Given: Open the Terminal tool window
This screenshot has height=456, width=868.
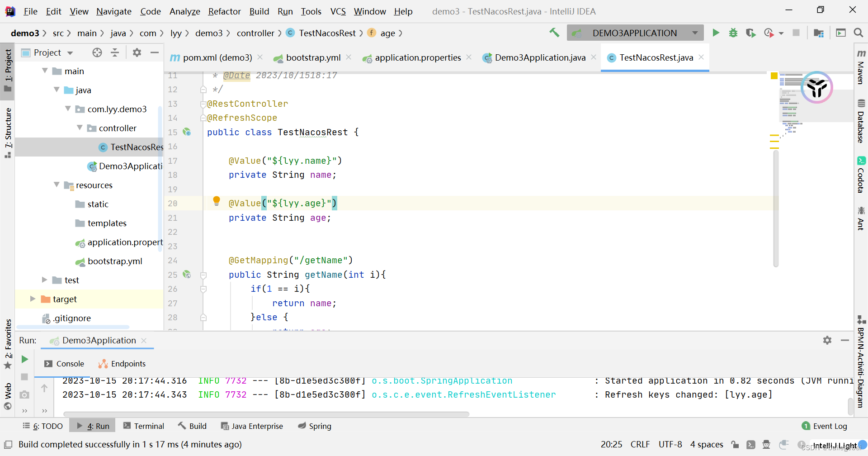Looking at the screenshot, I should tap(144, 426).
